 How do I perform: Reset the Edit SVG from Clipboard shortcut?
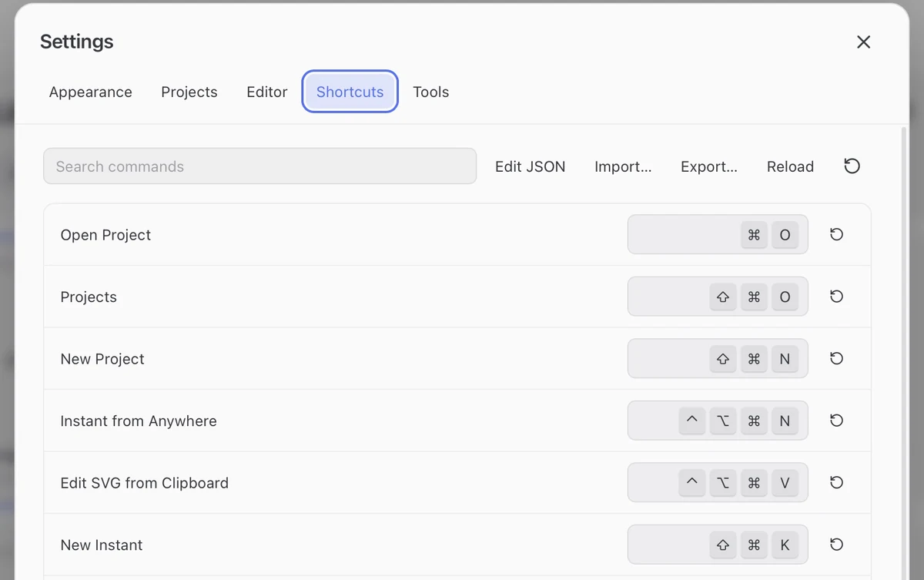837,482
